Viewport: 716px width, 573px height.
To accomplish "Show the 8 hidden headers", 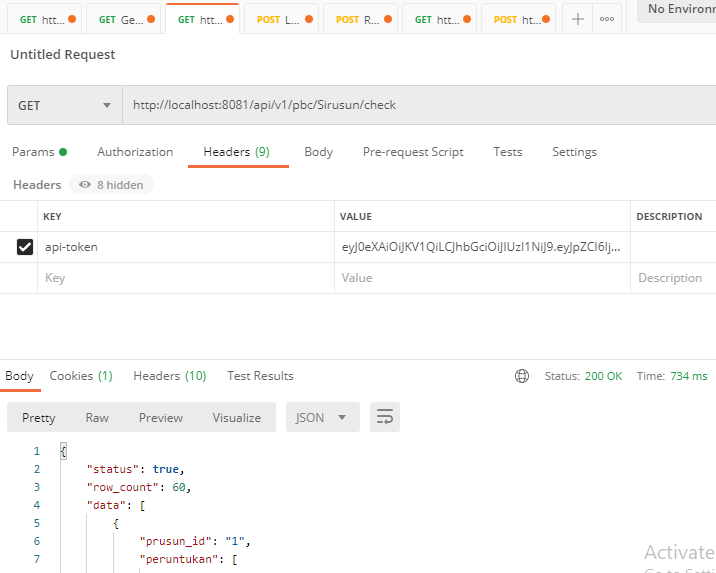I will coord(111,185).
